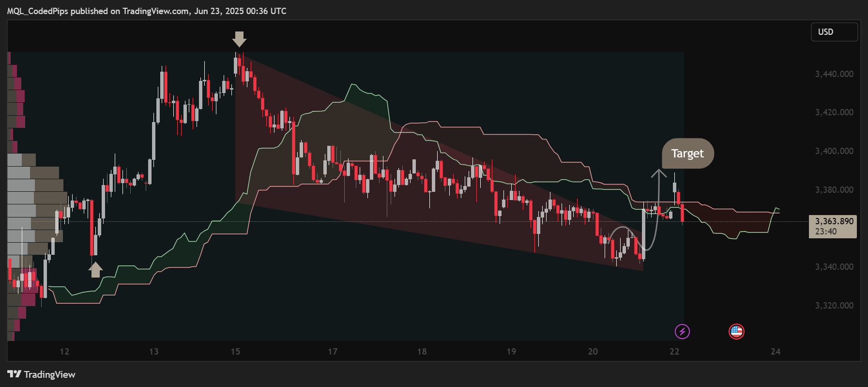
Task: Click date label 24 on time axis
Action: coord(776,352)
